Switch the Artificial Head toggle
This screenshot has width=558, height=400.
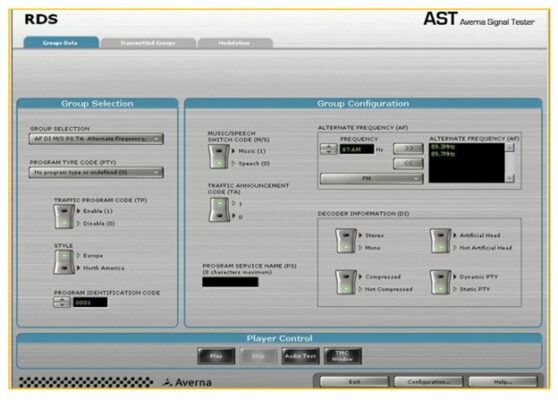(x=440, y=241)
